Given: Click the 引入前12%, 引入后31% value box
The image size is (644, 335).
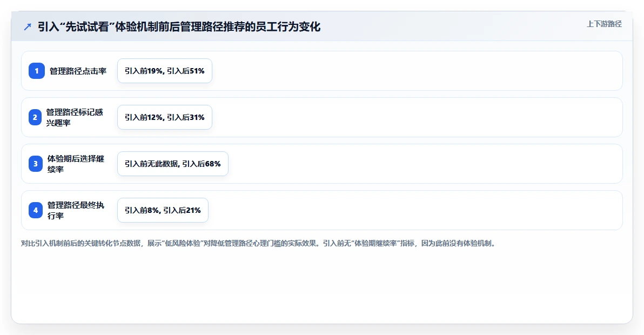Looking at the screenshot, I should pyautogui.click(x=165, y=117).
